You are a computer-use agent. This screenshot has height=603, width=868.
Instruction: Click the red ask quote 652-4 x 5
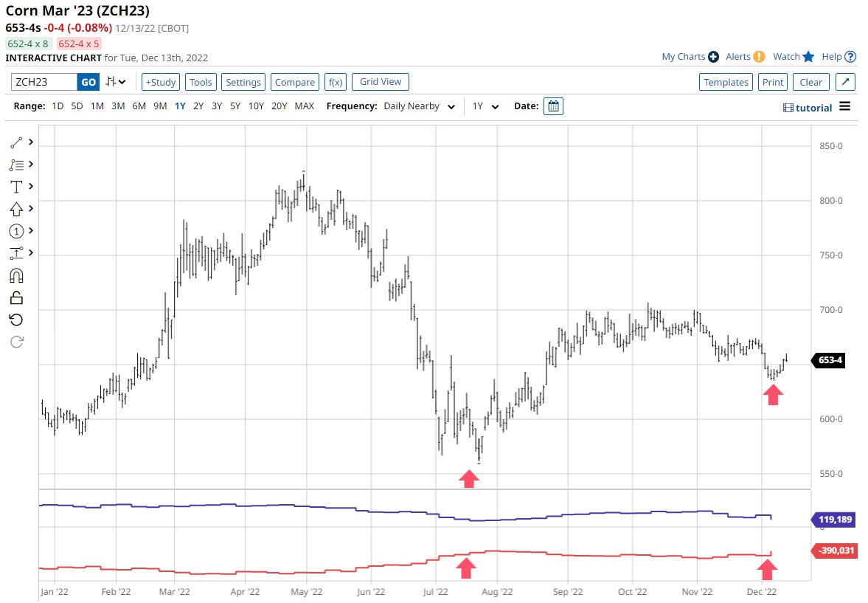click(x=79, y=44)
